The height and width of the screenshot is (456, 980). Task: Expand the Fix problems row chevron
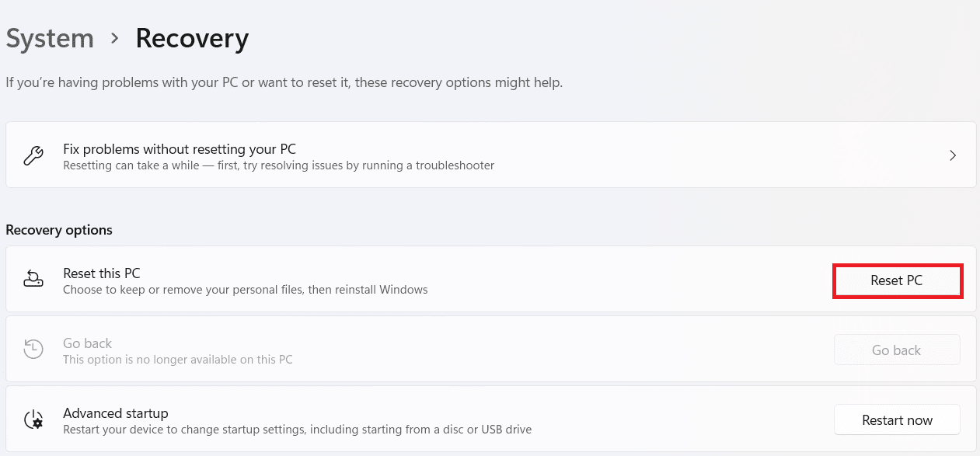click(x=953, y=155)
